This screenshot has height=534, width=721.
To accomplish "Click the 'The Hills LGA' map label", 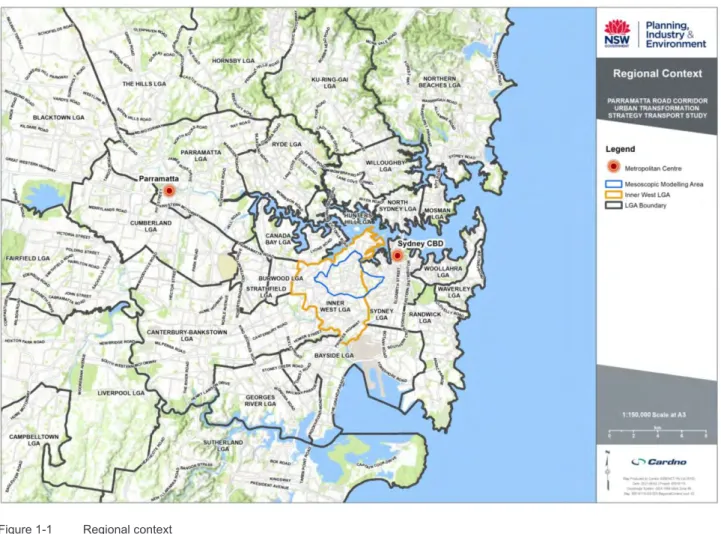I will tap(144, 84).
